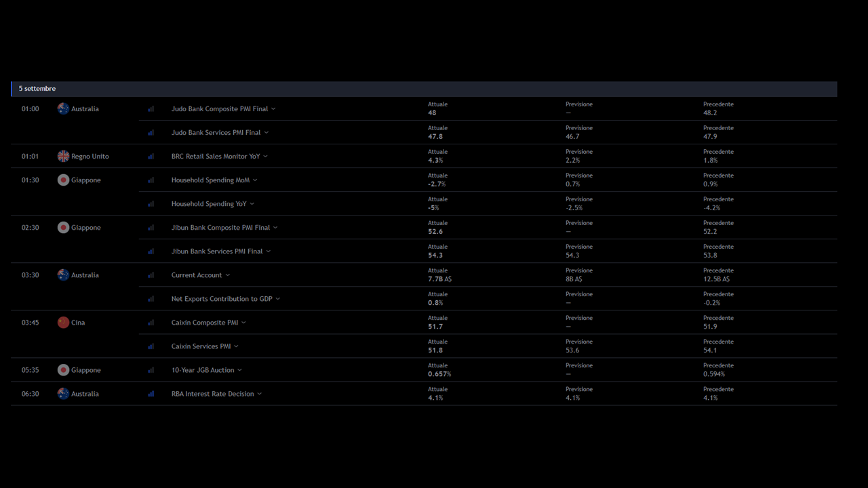
Task: Click forecast value 8B A$
Action: pos(574,279)
